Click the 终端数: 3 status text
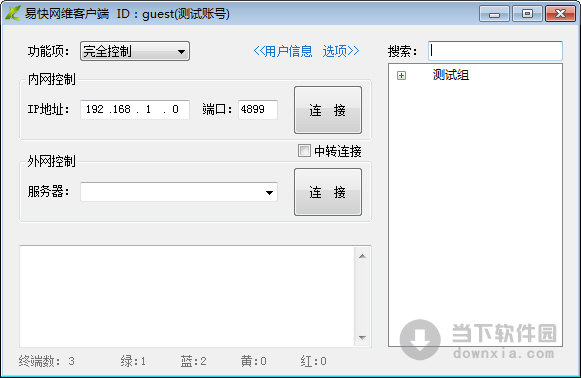581x378 pixels. click(47, 361)
